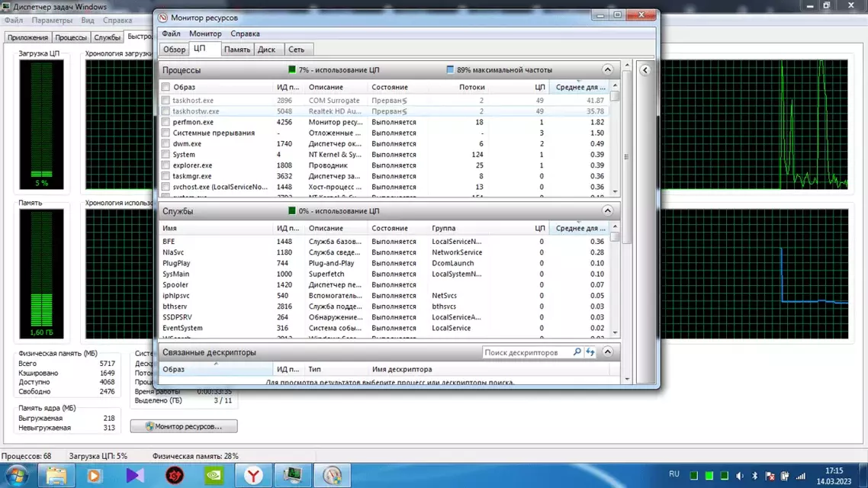
Task: Check the dwm.exe process checkbox
Action: click(x=166, y=143)
